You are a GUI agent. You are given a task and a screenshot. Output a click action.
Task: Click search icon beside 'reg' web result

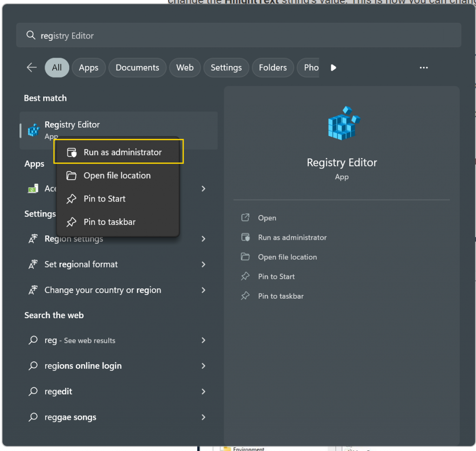point(33,340)
